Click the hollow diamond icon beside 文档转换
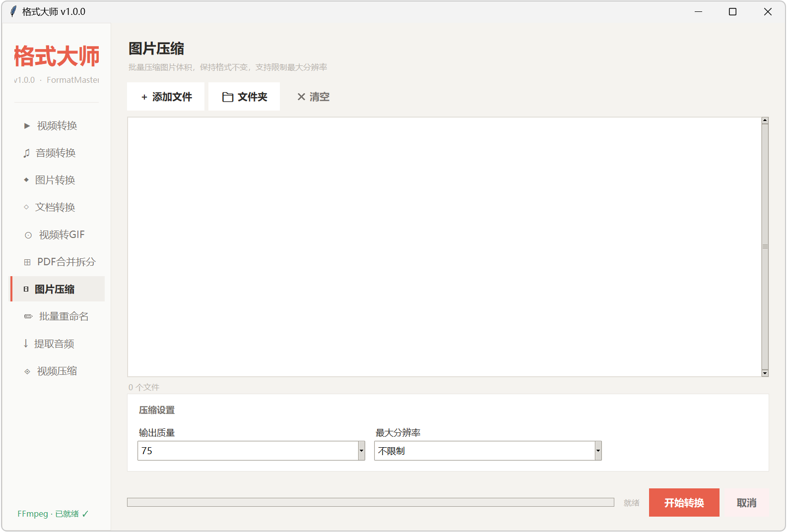787x532 pixels. [26, 207]
